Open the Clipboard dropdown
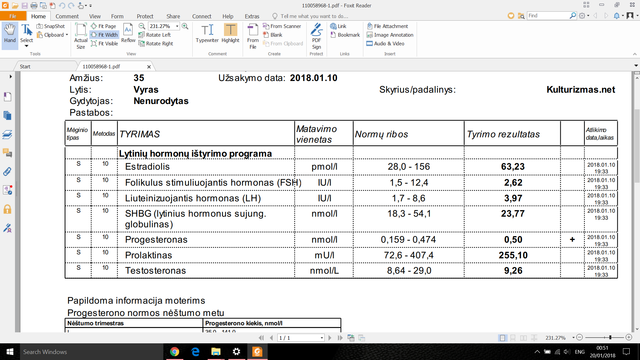This screenshot has width=640, height=360. 52,35
